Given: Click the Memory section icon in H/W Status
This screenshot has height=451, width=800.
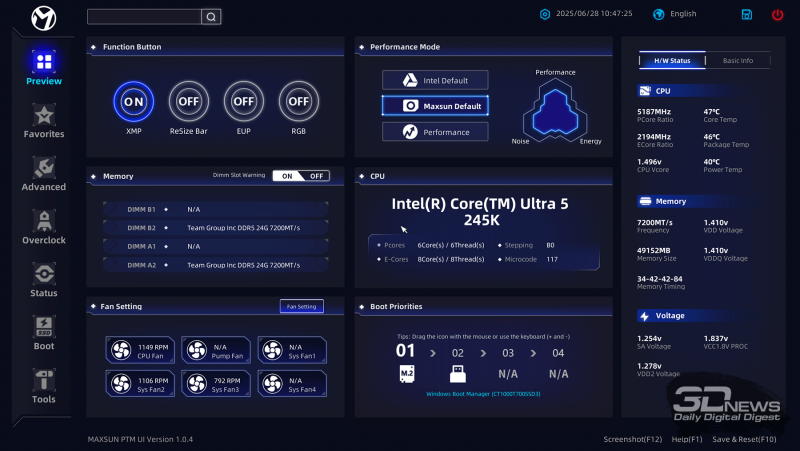Looking at the screenshot, I should click(x=645, y=201).
